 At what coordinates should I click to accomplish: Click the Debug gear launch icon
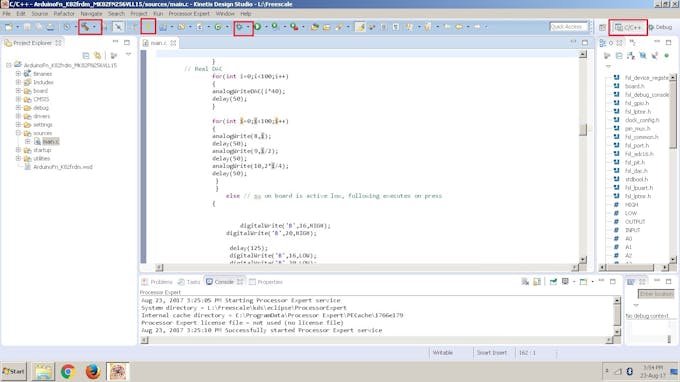click(x=239, y=27)
